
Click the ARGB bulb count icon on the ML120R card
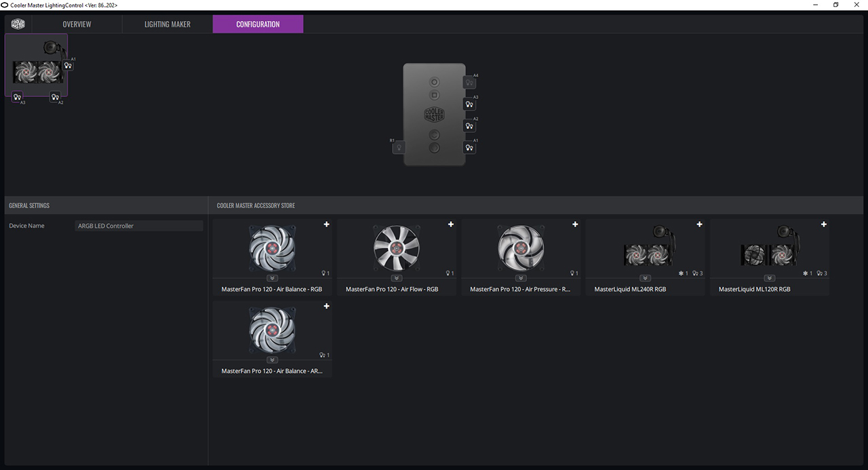click(x=820, y=273)
